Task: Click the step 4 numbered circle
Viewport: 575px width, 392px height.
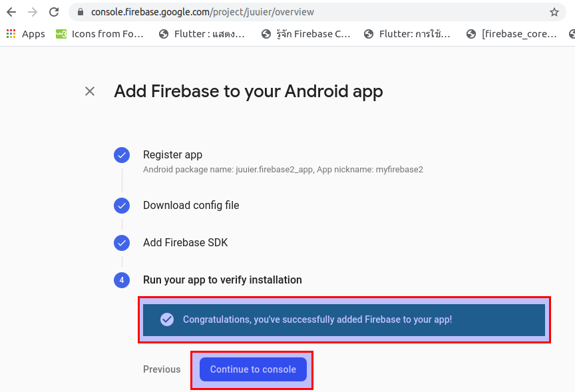Action: [x=122, y=280]
